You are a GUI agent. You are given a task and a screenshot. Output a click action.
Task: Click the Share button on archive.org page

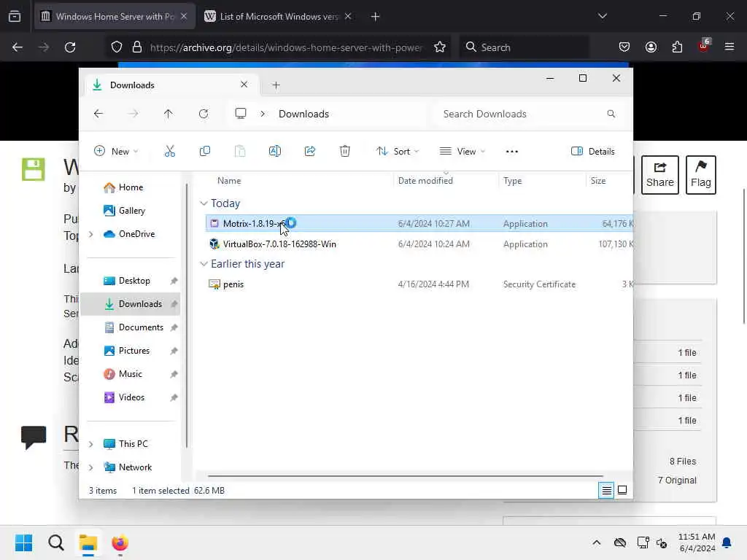[659, 175]
